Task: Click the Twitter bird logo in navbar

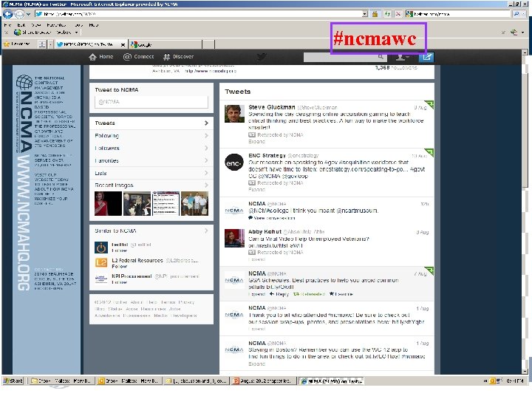Action: pos(262,57)
